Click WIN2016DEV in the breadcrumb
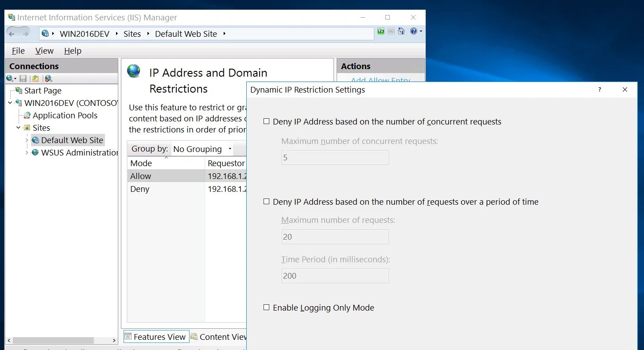This screenshot has height=350, width=644. (x=85, y=34)
